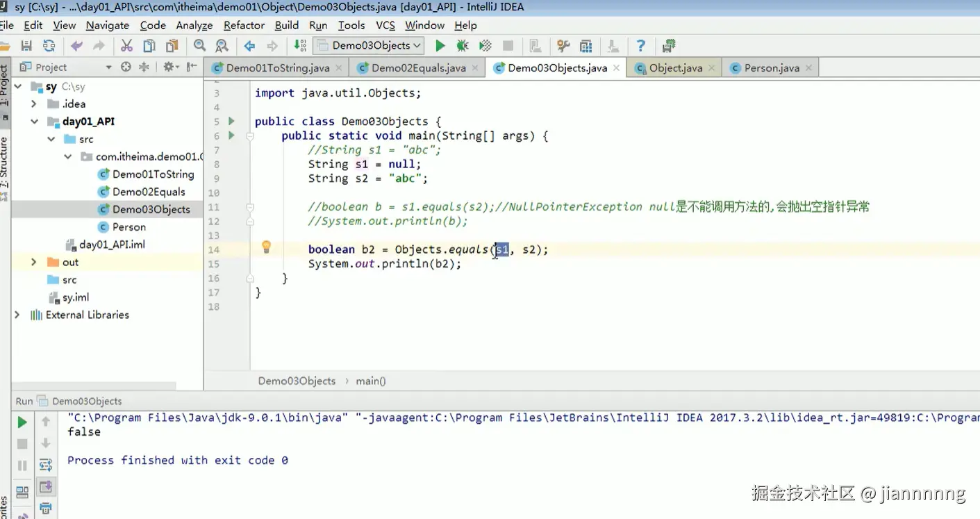Start Debug with the bug icon
980x519 pixels.
coord(463,46)
